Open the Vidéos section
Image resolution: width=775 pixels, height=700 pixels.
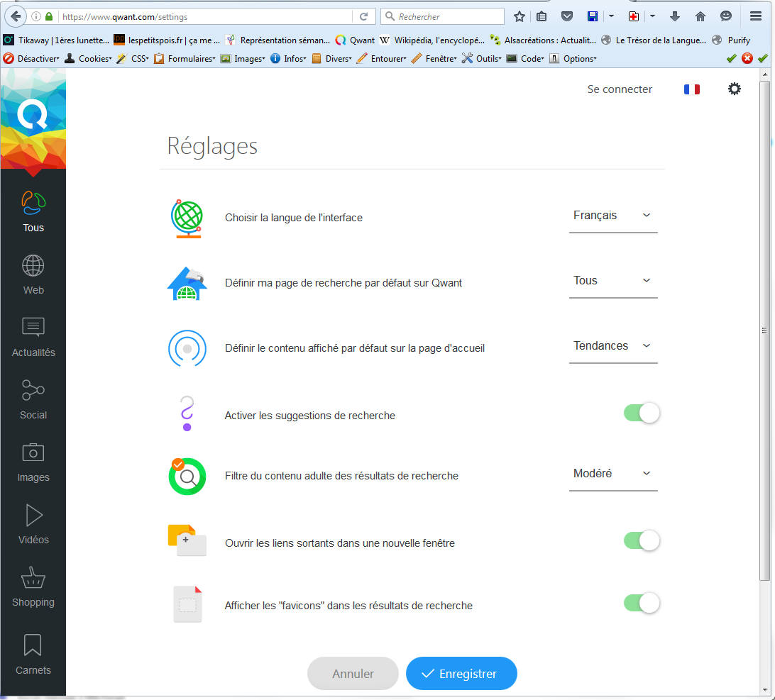pos(33,523)
